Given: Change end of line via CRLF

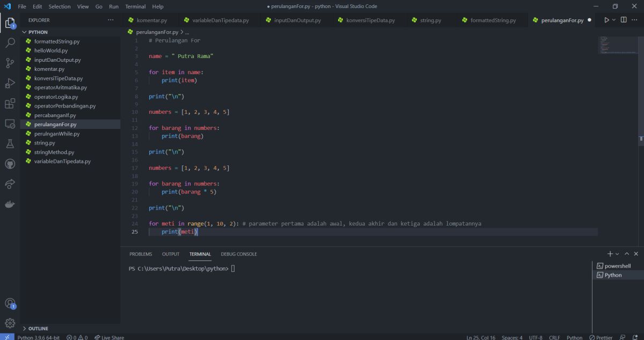Looking at the screenshot, I should (554, 337).
